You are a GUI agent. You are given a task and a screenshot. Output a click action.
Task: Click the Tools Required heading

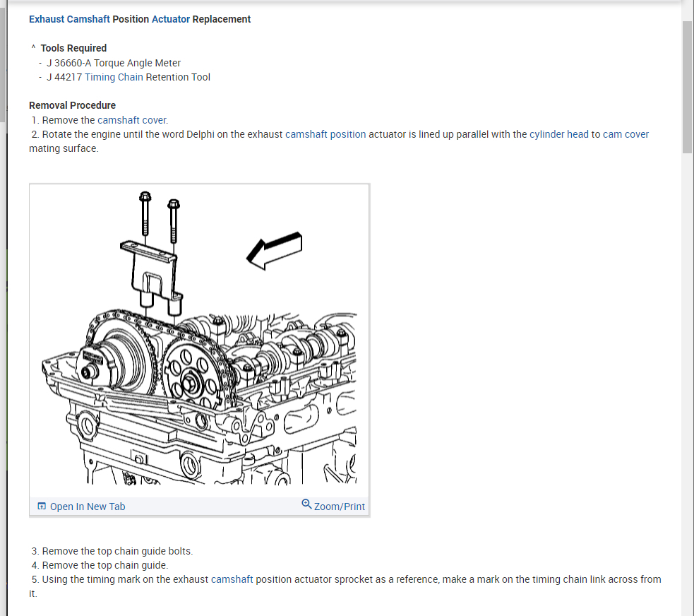[x=73, y=48]
